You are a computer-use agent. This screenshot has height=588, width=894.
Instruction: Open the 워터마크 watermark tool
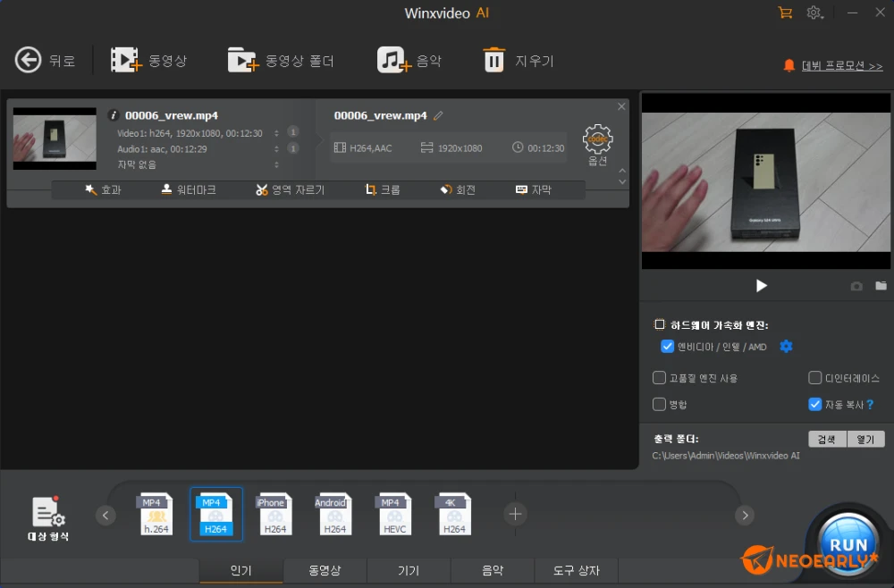coord(189,189)
